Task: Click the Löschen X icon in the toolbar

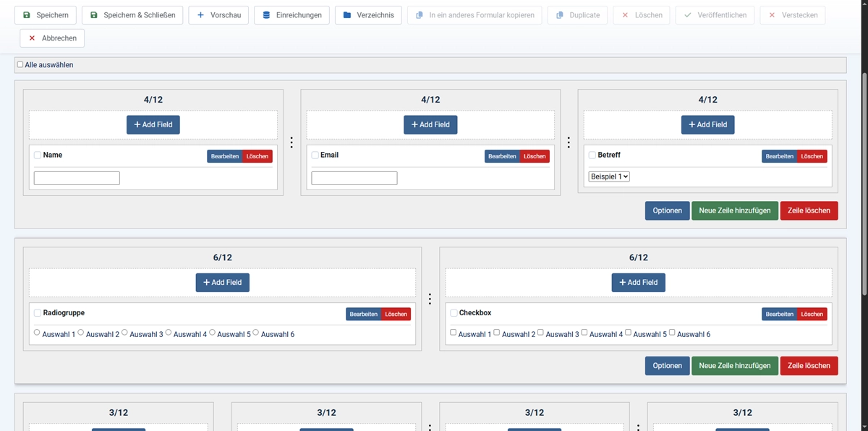Action: coord(625,14)
